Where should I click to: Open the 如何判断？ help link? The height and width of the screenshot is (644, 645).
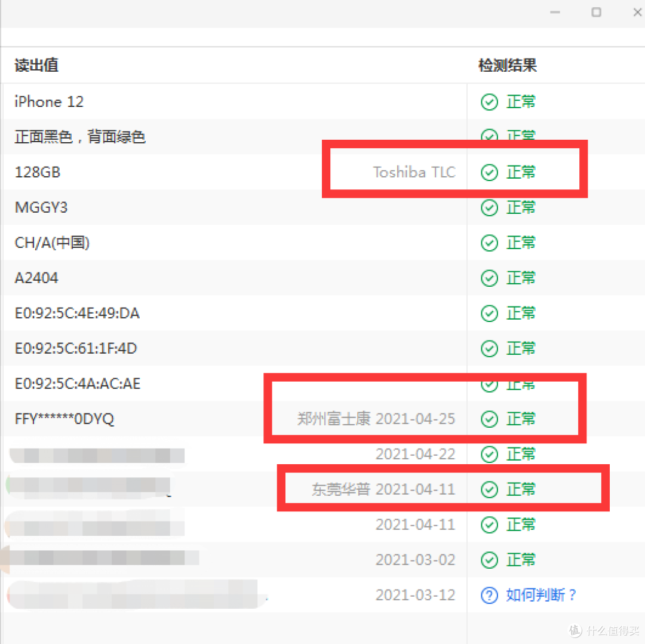[540, 595]
